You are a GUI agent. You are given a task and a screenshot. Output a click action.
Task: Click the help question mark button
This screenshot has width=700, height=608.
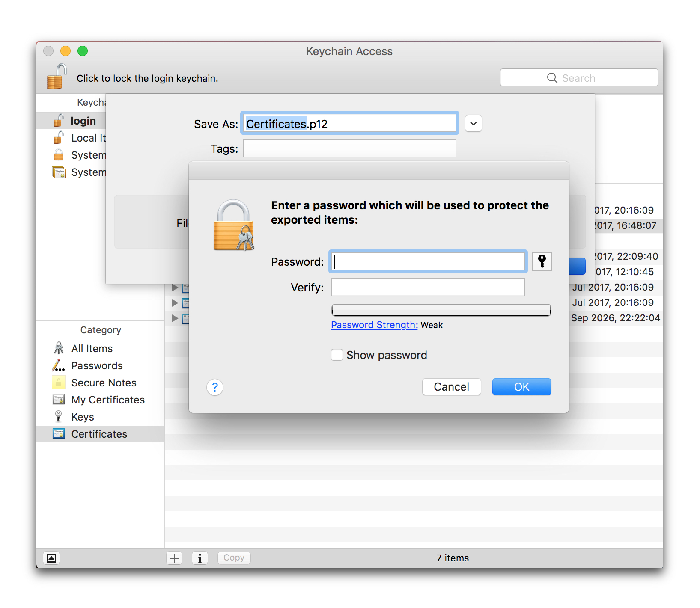[215, 387]
